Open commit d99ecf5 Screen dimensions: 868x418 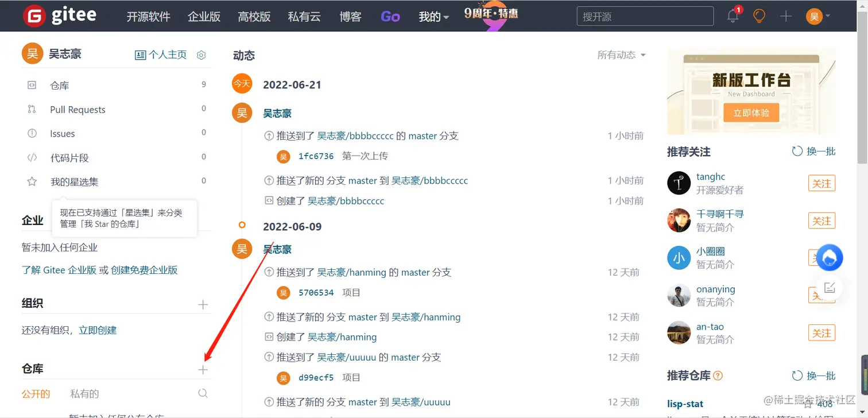316,378
